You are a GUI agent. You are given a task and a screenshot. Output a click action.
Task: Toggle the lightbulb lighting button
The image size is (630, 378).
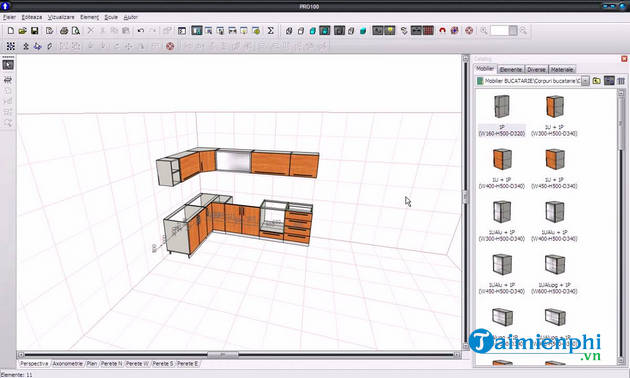pos(390,31)
